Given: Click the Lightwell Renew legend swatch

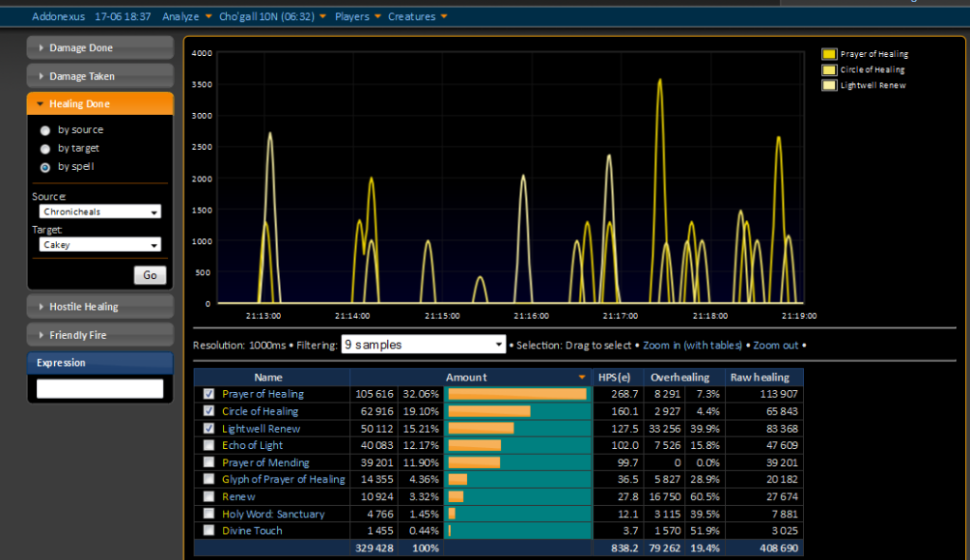Looking at the screenshot, I should click(829, 85).
